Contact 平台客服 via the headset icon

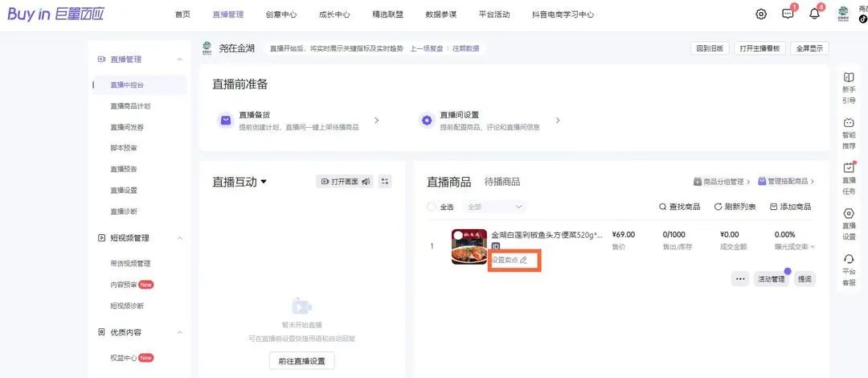pos(848,259)
